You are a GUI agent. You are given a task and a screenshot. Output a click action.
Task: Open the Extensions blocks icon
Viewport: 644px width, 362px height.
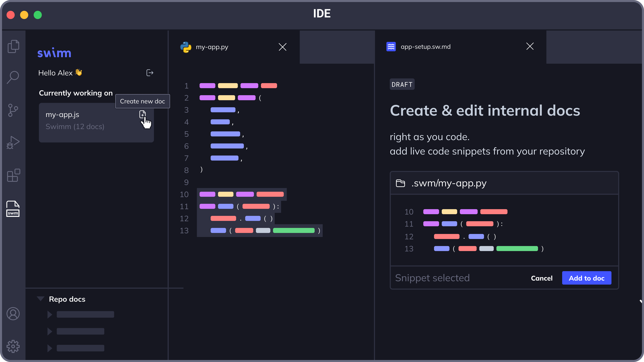[x=13, y=175]
